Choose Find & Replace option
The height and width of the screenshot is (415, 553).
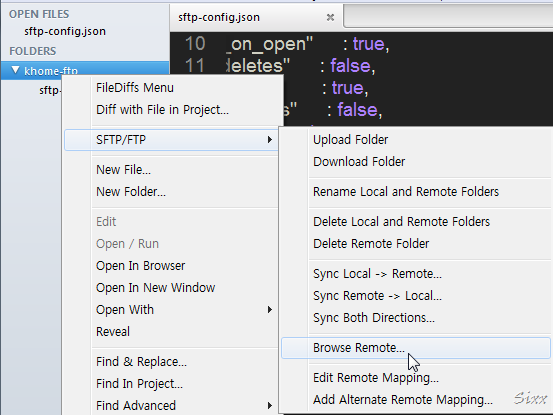141,362
